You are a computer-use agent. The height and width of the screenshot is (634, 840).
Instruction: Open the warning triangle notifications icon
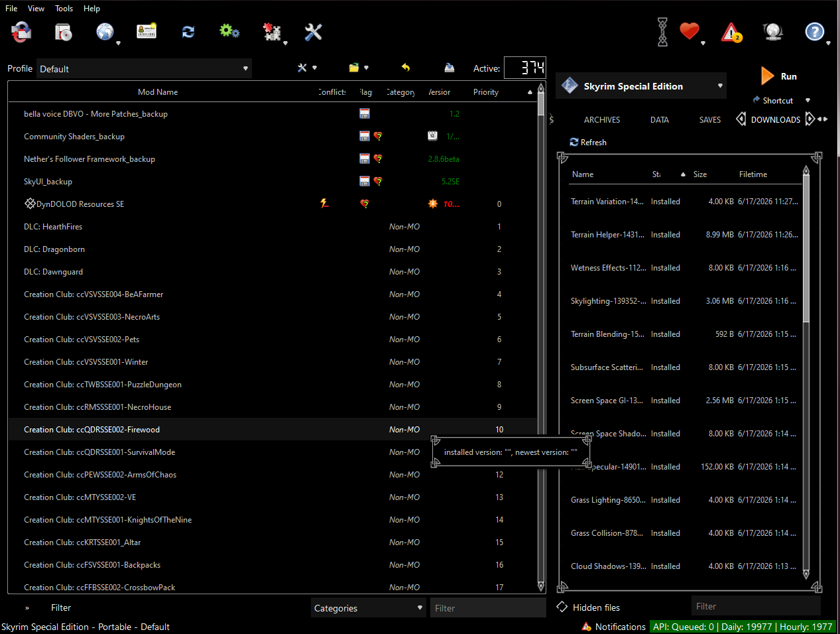[x=731, y=32]
